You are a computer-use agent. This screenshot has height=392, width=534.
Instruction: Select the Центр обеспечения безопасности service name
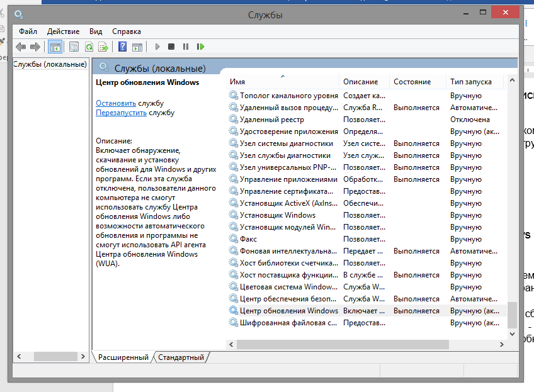[288, 299]
